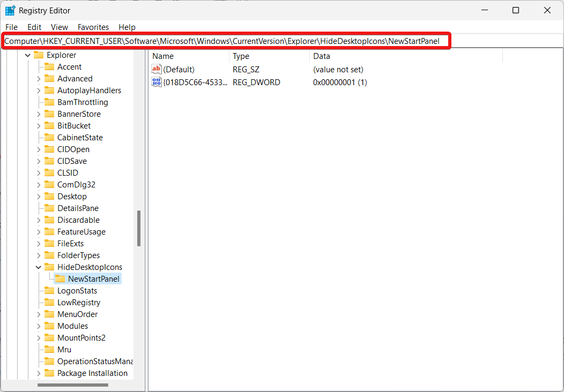564x392 pixels.
Task: Select the BannerStore key label
Action: click(79, 114)
